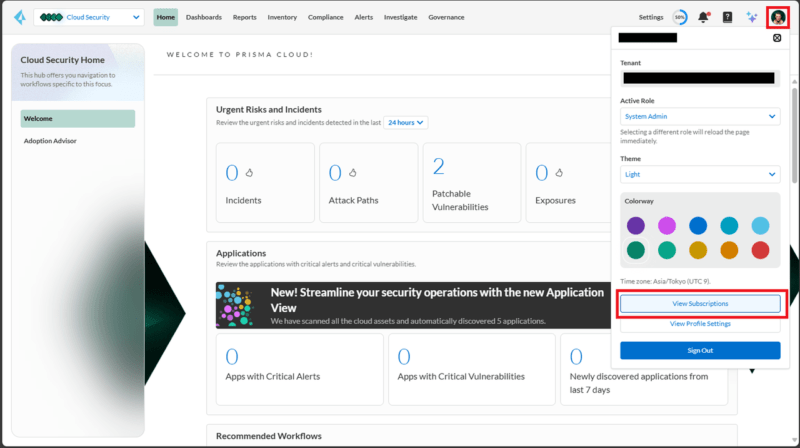Open the Active Role System Admin dropdown
This screenshot has height=448, width=800.
pos(700,116)
